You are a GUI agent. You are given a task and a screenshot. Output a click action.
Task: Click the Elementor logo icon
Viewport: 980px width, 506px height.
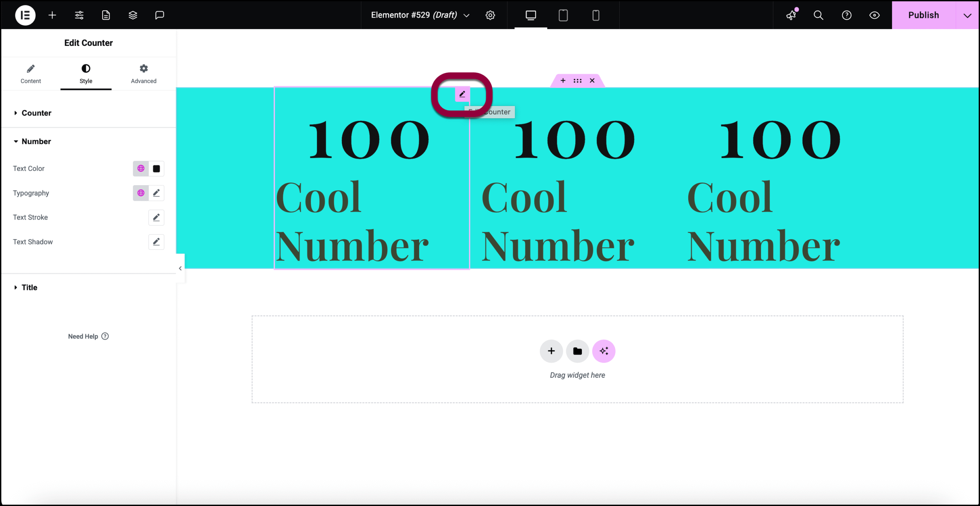(x=25, y=15)
